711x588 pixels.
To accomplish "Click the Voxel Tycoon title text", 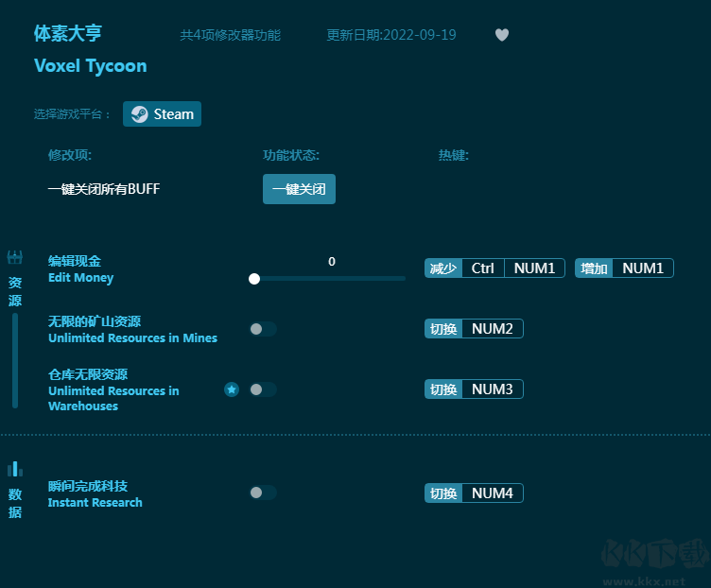I will click(91, 66).
